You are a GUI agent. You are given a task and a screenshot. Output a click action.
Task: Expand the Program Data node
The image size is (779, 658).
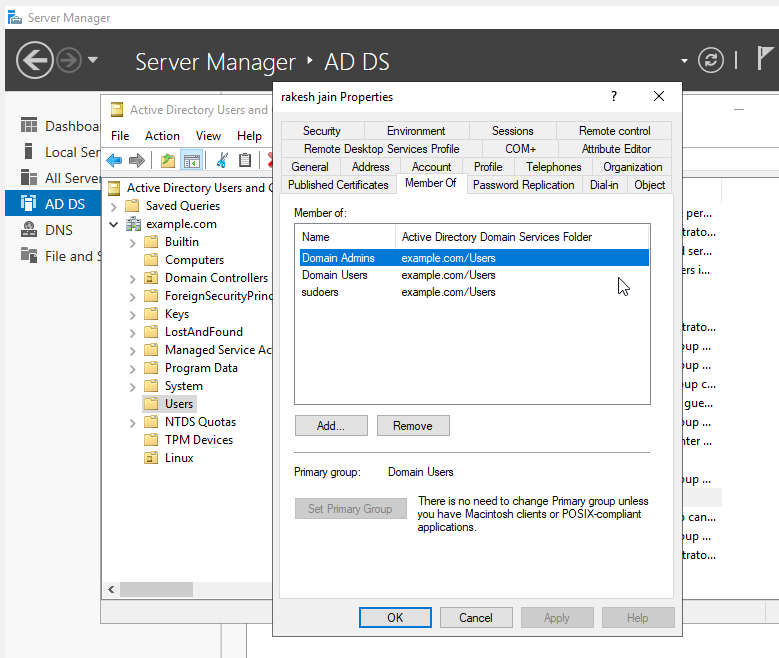(133, 369)
